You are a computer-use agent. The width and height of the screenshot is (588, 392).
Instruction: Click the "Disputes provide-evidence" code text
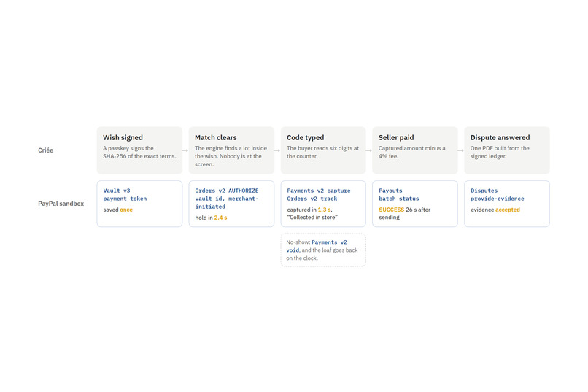(x=498, y=194)
